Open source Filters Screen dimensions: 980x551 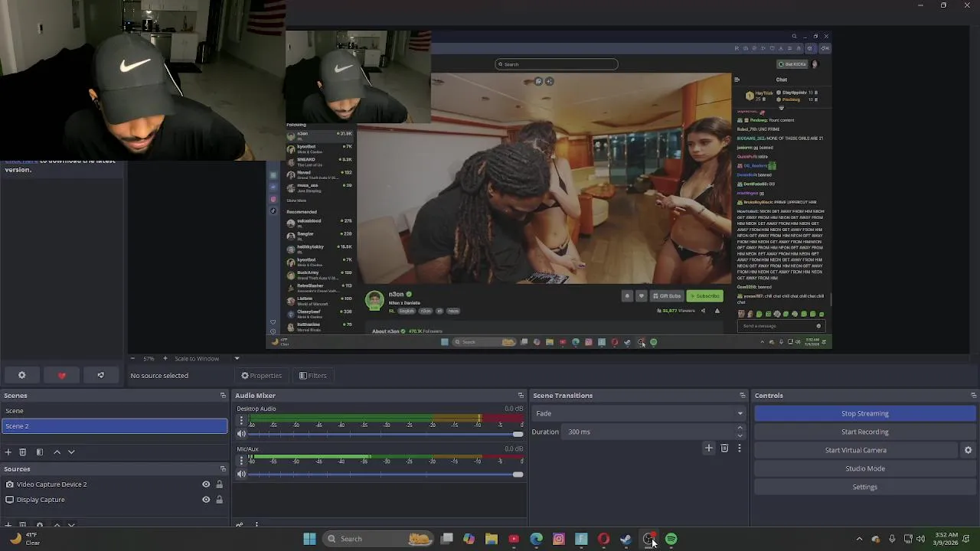point(312,376)
